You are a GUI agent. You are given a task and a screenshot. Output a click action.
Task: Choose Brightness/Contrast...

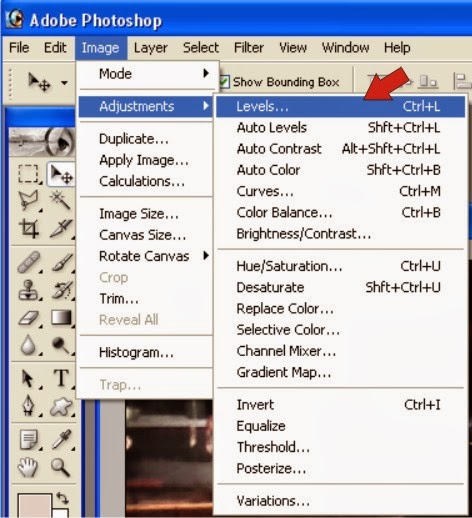[341, 234]
